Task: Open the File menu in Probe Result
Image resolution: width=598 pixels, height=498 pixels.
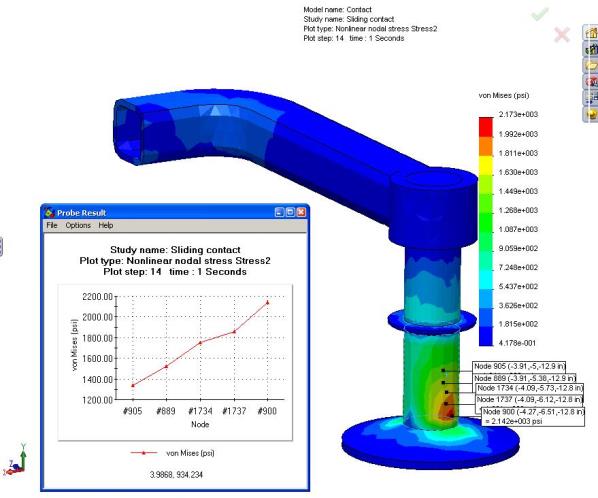Action: click(51, 225)
